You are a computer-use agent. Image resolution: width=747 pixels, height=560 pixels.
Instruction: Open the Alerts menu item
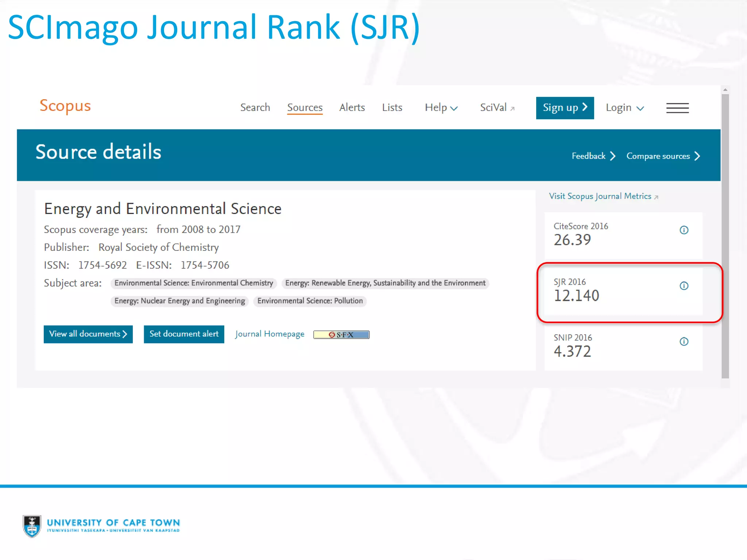coord(352,108)
